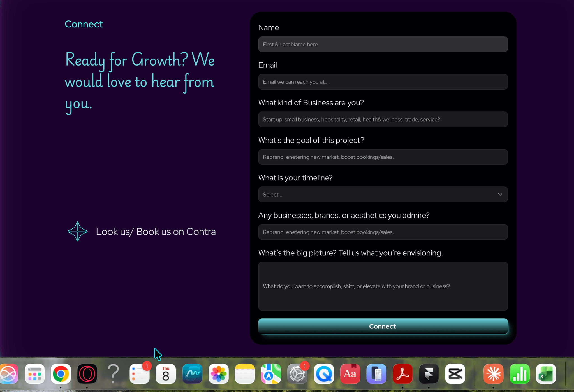Open Look us/ Book us on Contra link
The image size is (574, 392).
156,232
